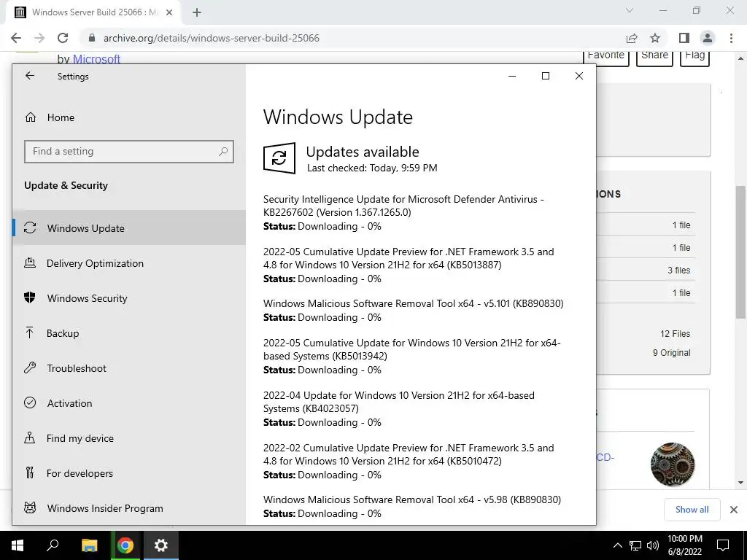Select the Windows Server Build 25066 tab
This screenshot has height=560, width=747.
(x=93, y=12)
